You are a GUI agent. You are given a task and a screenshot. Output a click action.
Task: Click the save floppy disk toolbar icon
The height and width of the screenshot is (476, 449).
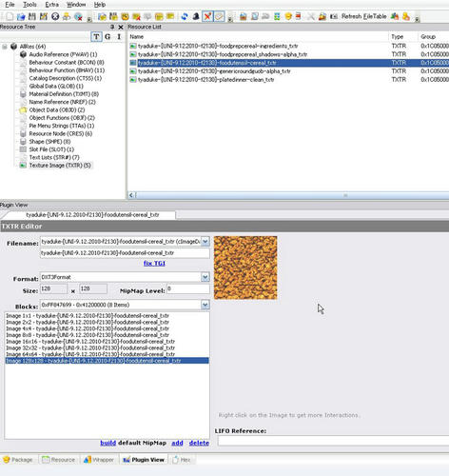(32, 16)
